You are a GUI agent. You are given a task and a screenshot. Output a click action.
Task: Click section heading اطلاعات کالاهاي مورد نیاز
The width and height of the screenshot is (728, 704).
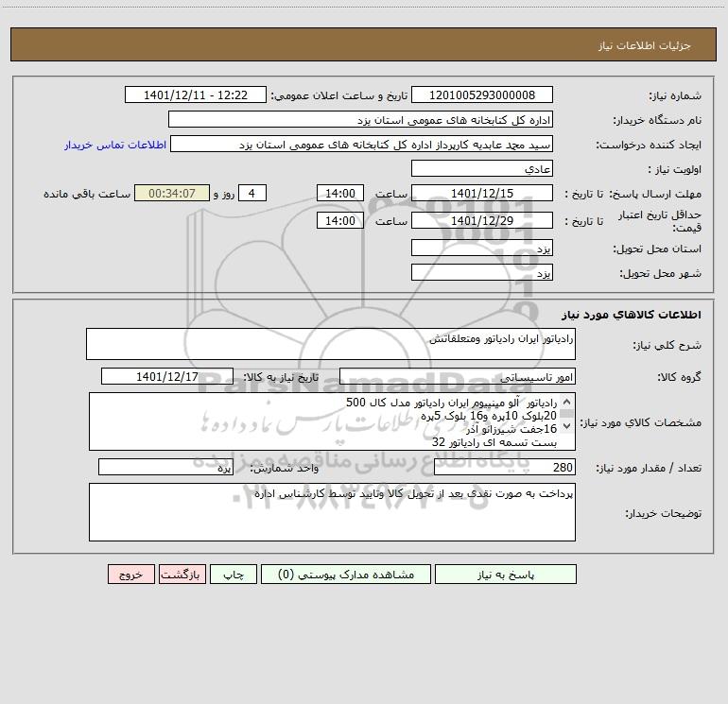[631, 315]
